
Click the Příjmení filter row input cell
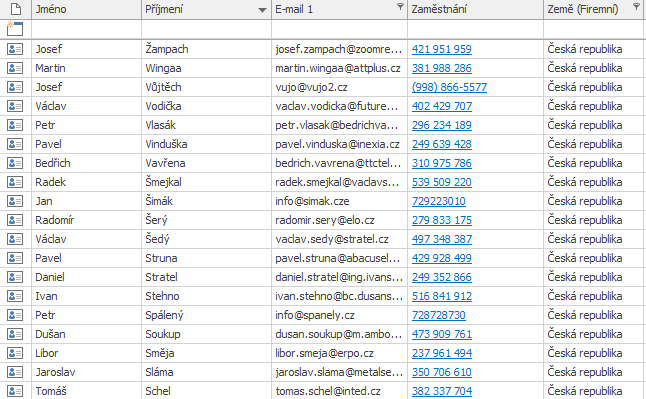pos(206,29)
